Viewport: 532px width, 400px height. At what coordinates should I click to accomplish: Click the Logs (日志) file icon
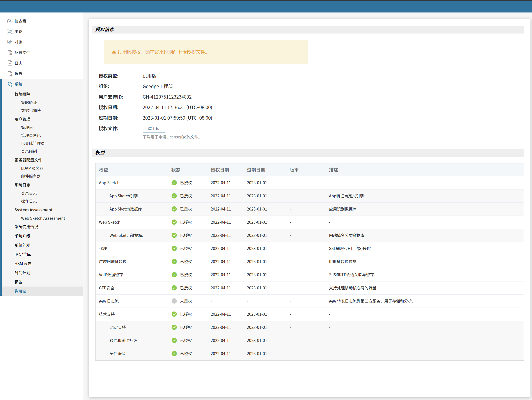coord(10,63)
